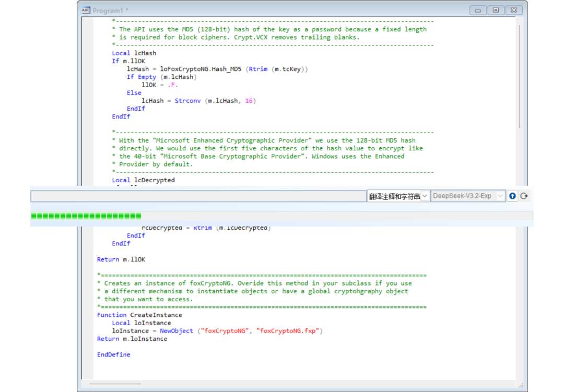Click the "Function CreateInstance" line
This screenshot has height=392, width=564.
(139, 315)
